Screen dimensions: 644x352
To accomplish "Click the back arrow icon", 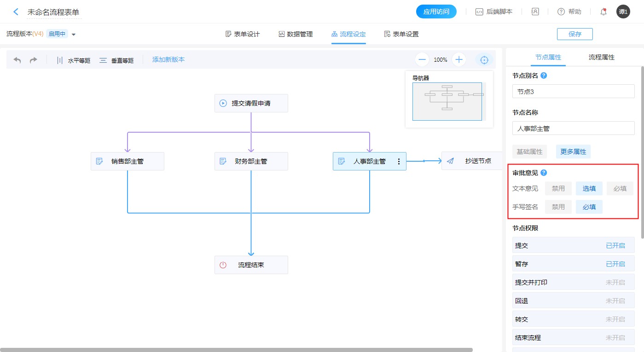I will [16, 12].
